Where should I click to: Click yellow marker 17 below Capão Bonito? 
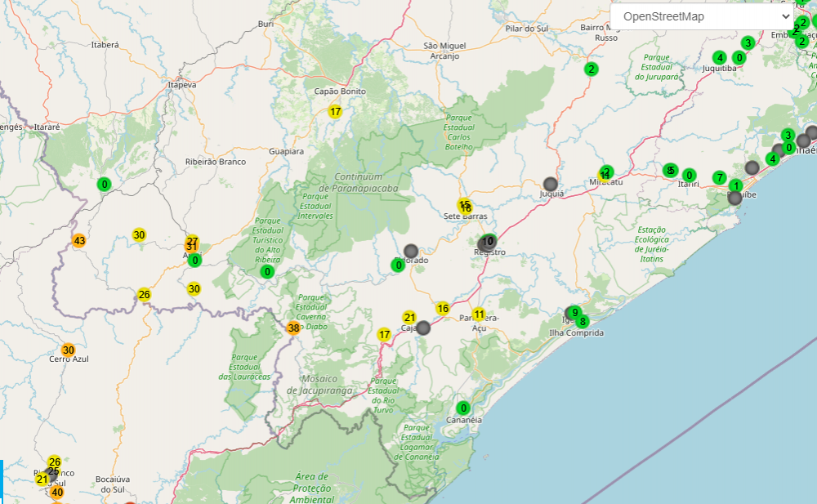(335, 112)
